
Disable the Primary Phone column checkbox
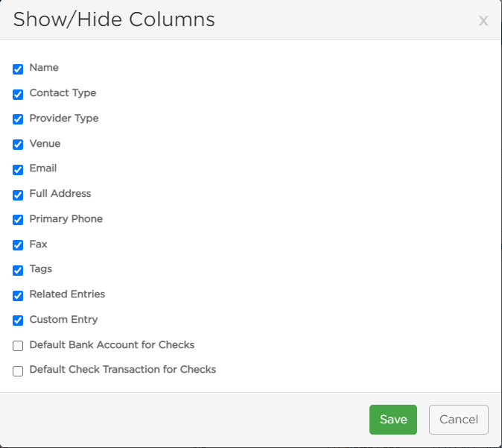point(18,219)
